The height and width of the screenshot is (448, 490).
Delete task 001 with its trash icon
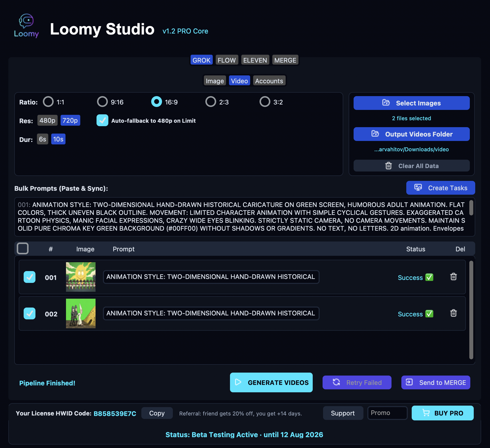[453, 277]
